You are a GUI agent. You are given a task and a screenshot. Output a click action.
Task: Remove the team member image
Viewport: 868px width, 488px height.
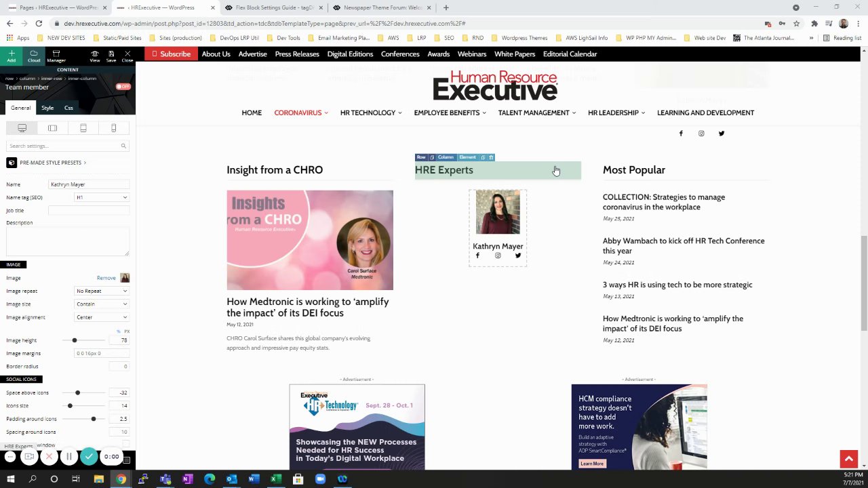tap(106, 278)
